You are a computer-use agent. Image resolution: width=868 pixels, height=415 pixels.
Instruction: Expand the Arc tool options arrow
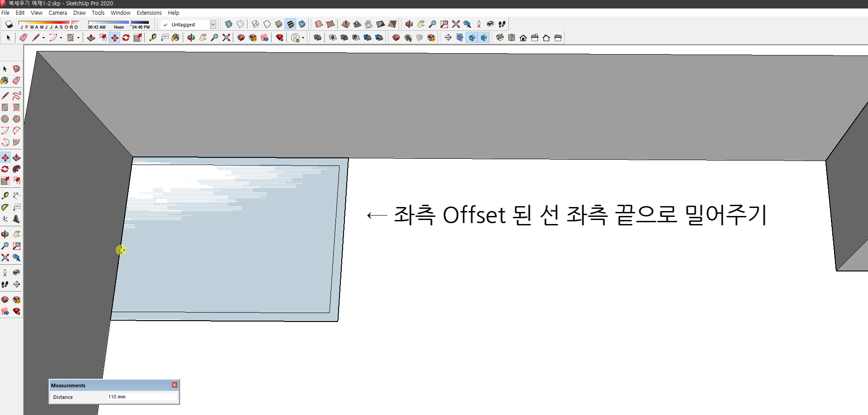click(61, 38)
